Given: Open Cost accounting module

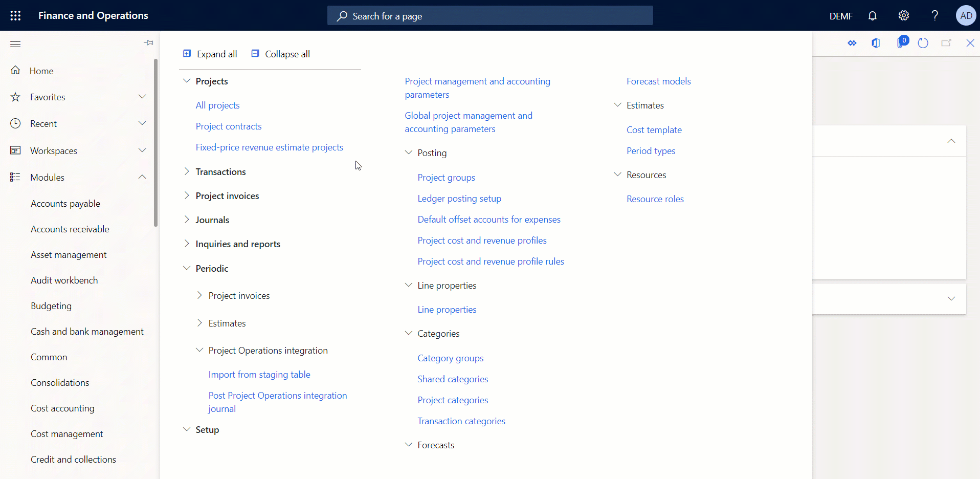Looking at the screenshot, I should 62,408.
